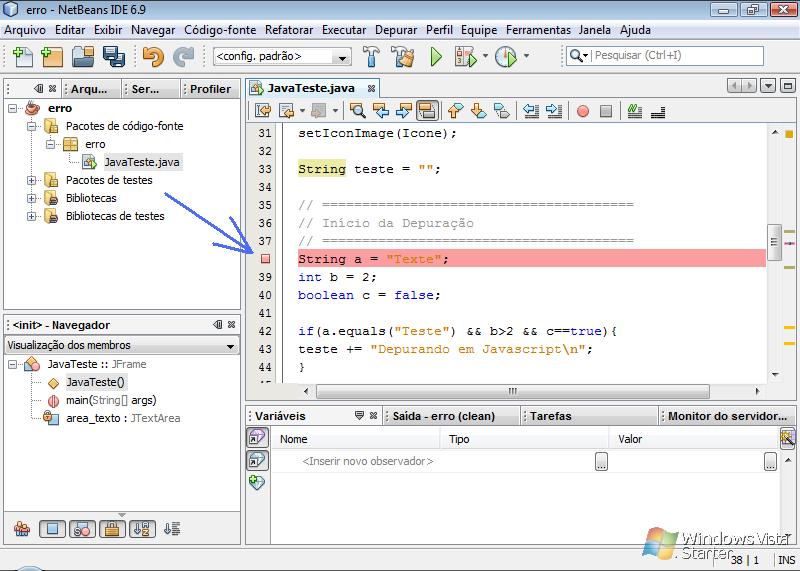The image size is (800, 571).
Task: Switch to Monitor do servidor tab
Action: [727, 416]
